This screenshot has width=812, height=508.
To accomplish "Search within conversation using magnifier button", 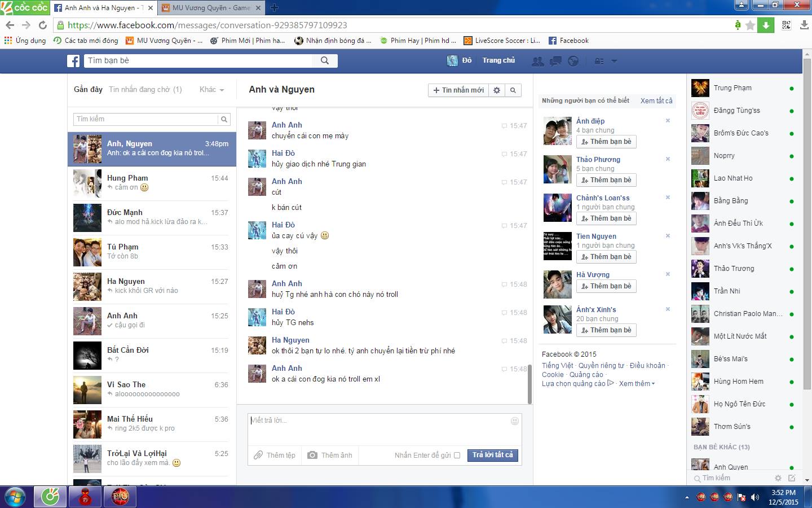I will point(513,90).
